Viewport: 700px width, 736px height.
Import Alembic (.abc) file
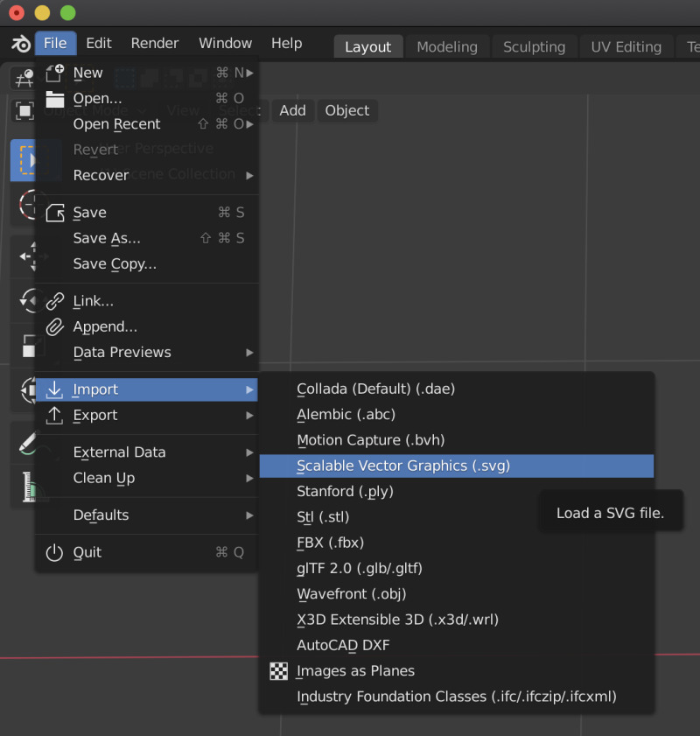pos(457,415)
